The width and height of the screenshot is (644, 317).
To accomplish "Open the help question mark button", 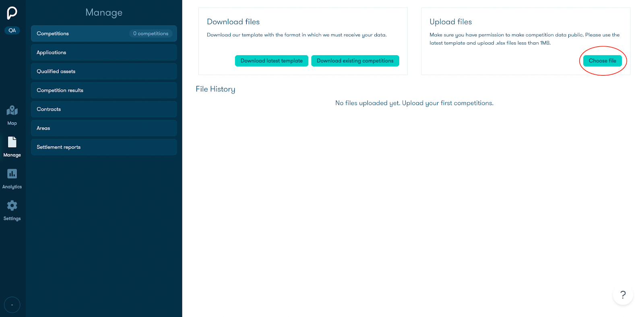I will 623,295.
